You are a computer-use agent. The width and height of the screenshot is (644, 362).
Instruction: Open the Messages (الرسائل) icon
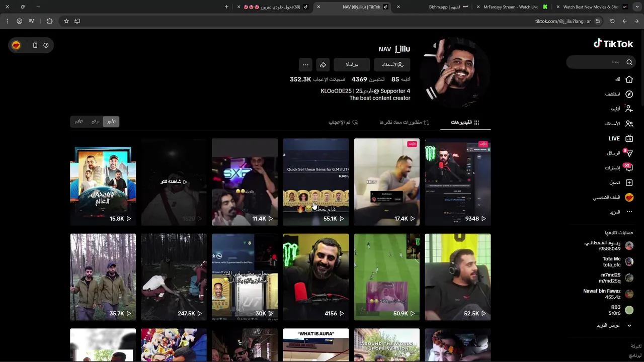pyautogui.click(x=629, y=153)
